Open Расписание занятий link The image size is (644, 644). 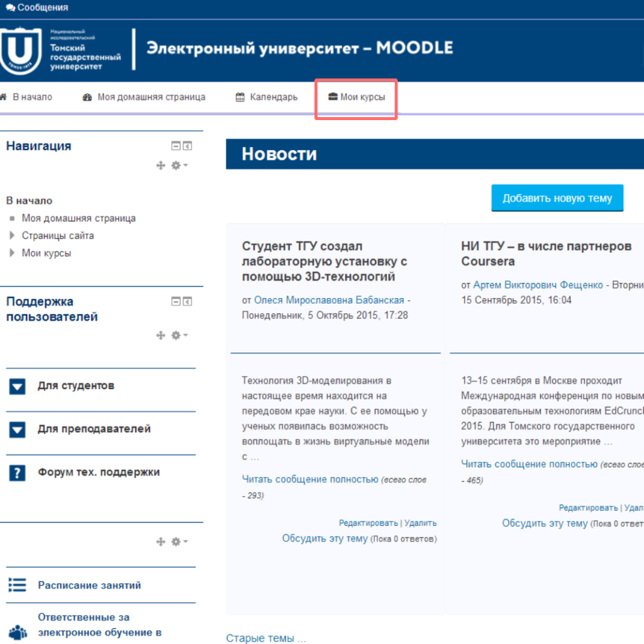pyautogui.click(x=89, y=586)
